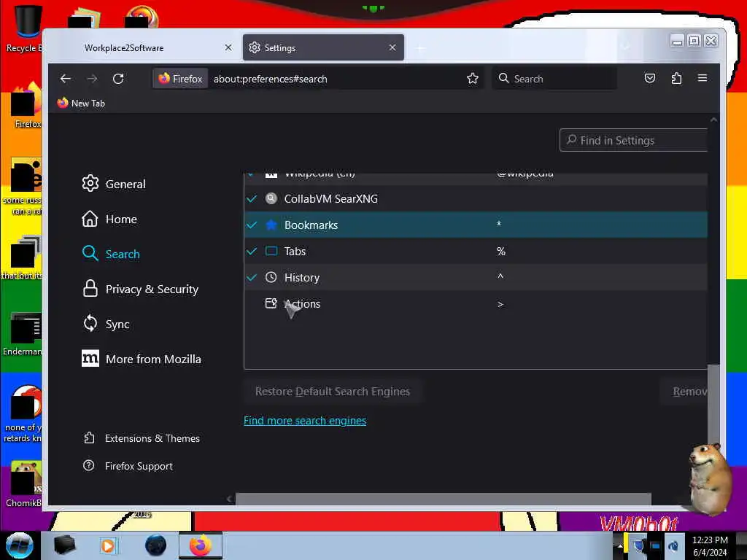Click the CollabVM SearXNG engine icon
The image size is (747, 560).
tap(271, 198)
